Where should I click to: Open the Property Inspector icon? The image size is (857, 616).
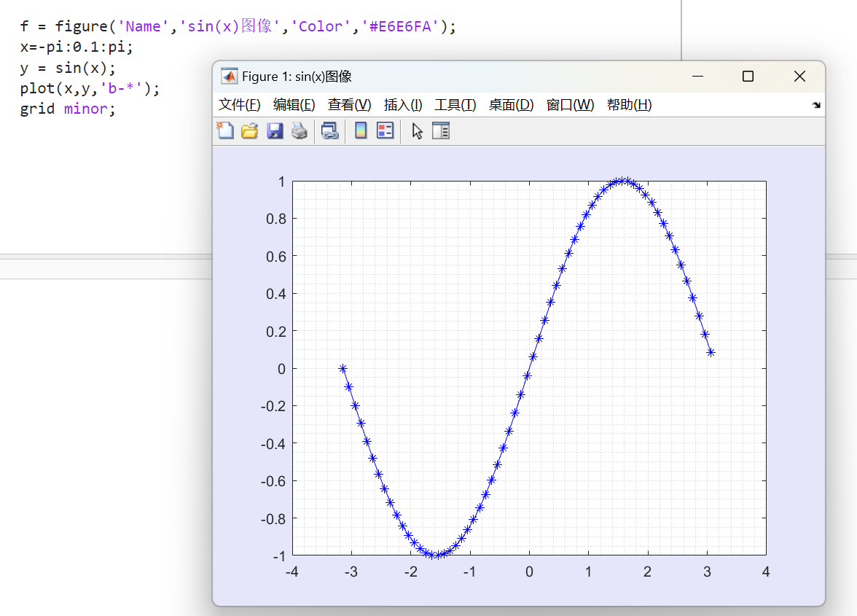(x=441, y=130)
